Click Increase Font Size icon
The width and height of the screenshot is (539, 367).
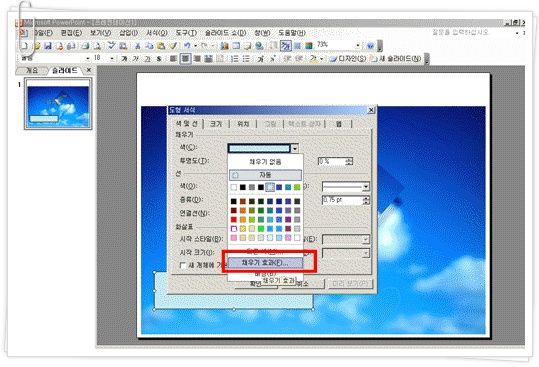261,59
